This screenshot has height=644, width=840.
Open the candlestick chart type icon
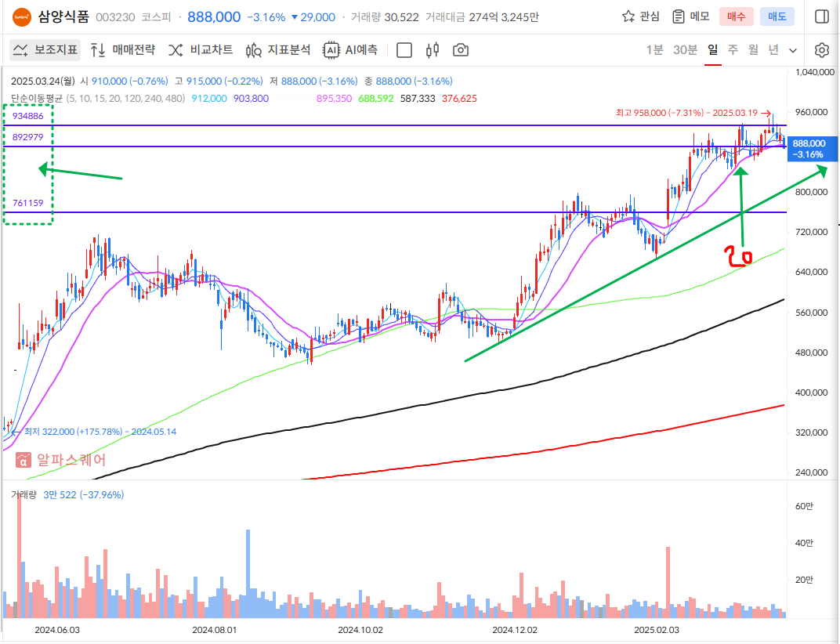click(x=433, y=50)
